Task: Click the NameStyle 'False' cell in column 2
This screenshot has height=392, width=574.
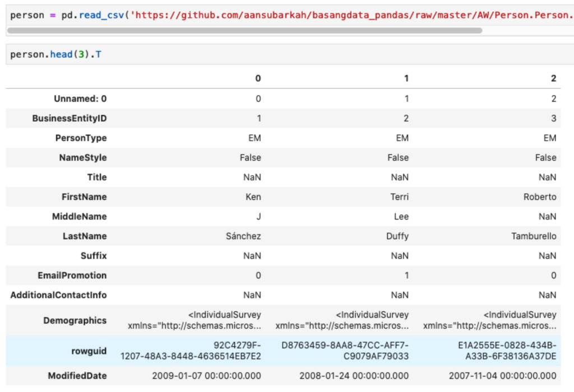Action: click(x=546, y=157)
